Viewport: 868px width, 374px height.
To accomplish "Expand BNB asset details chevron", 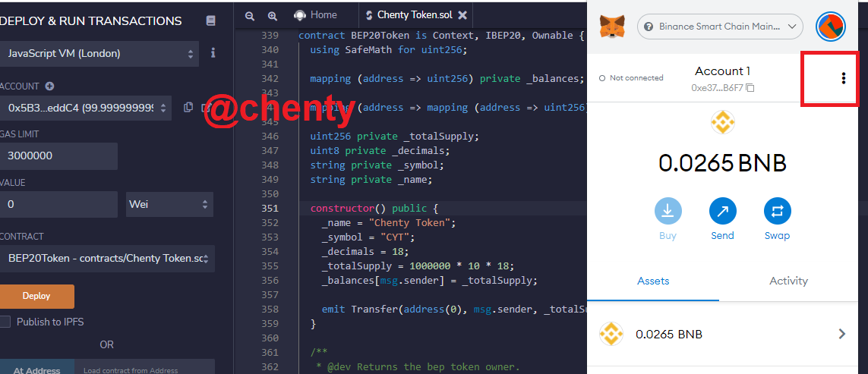I will tap(842, 334).
